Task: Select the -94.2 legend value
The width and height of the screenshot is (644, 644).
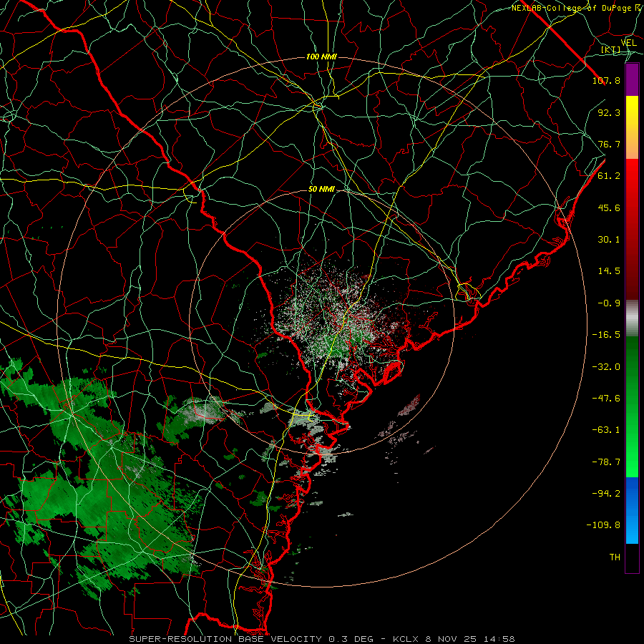Action: pyautogui.click(x=606, y=494)
